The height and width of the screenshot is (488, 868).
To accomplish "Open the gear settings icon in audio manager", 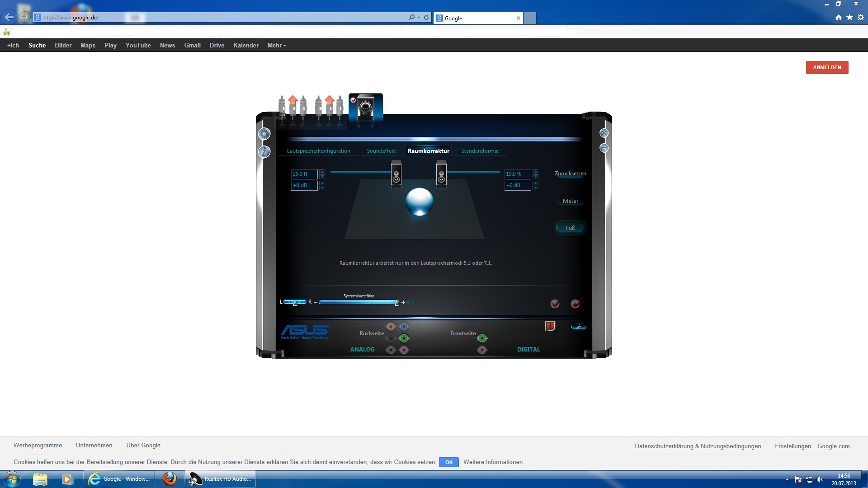I will [x=264, y=134].
